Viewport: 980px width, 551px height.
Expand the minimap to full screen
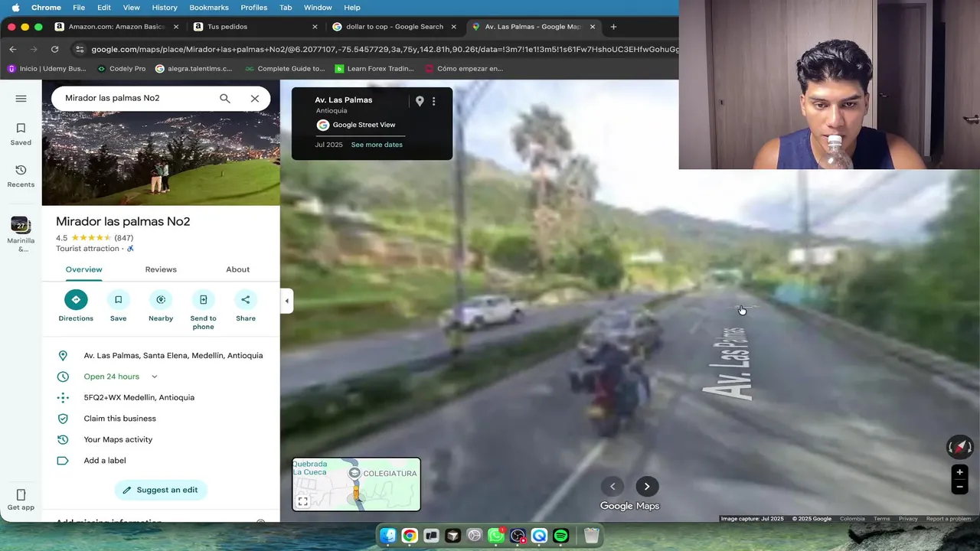303,501
